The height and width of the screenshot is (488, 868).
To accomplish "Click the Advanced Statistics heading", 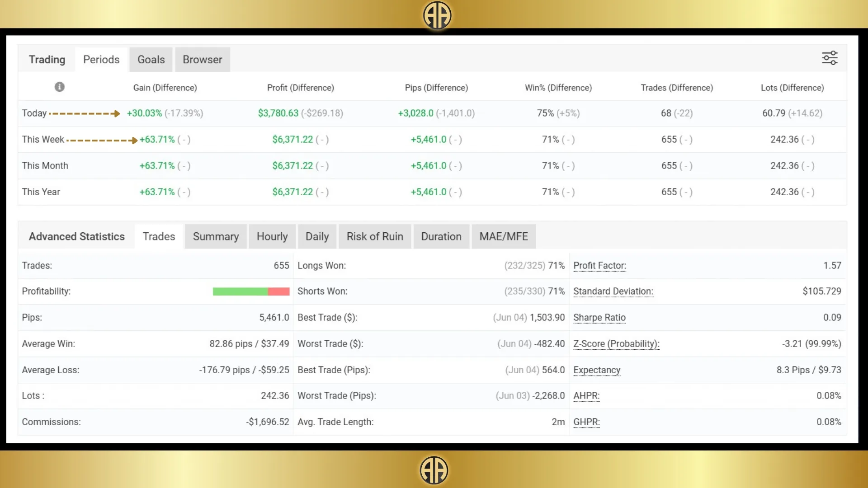I will pyautogui.click(x=77, y=236).
